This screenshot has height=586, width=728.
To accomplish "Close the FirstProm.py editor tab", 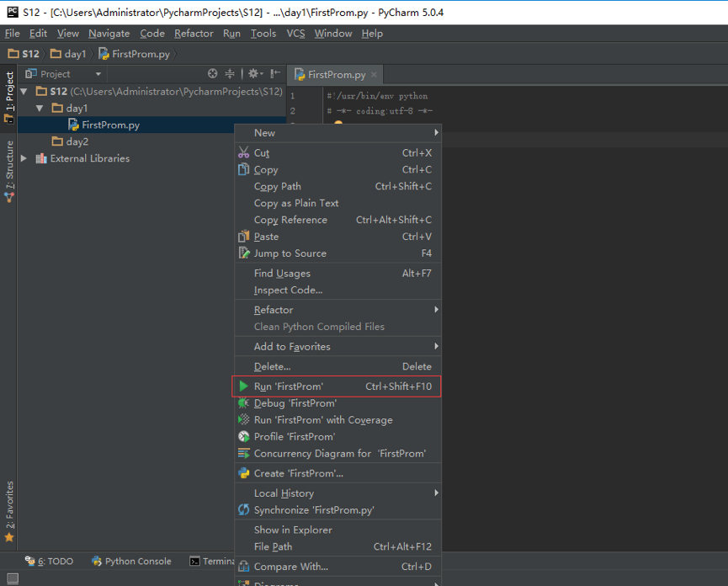I will [x=374, y=74].
